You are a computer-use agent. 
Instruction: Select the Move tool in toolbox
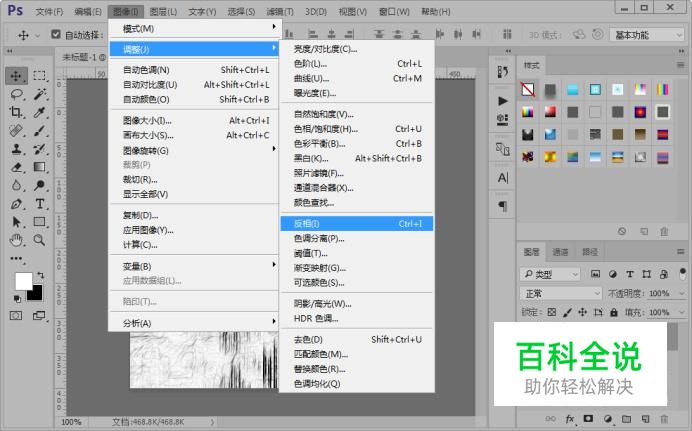pyautogui.click(x=16, y=76)
